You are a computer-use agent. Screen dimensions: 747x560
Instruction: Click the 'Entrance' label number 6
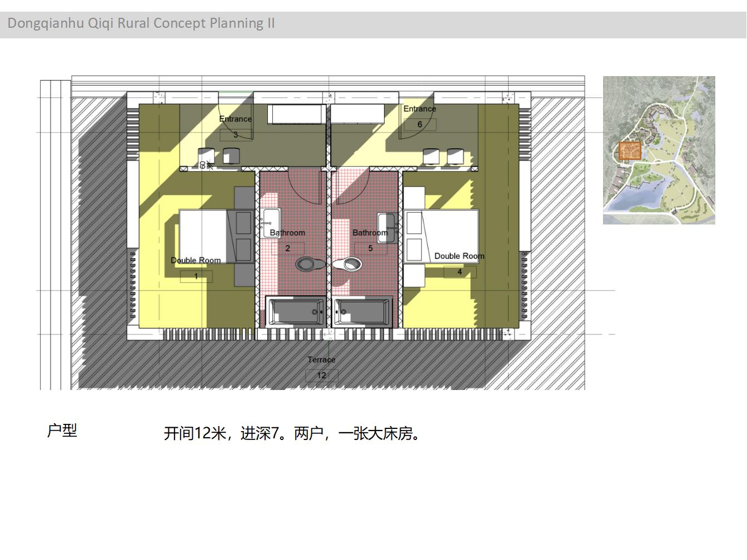[x=420, y=109]
